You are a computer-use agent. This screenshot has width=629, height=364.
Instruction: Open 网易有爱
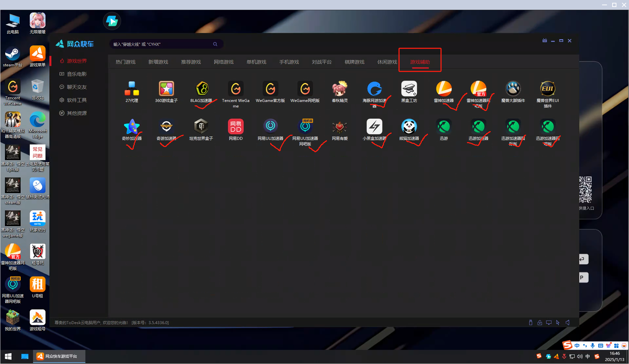pos(340,127)
